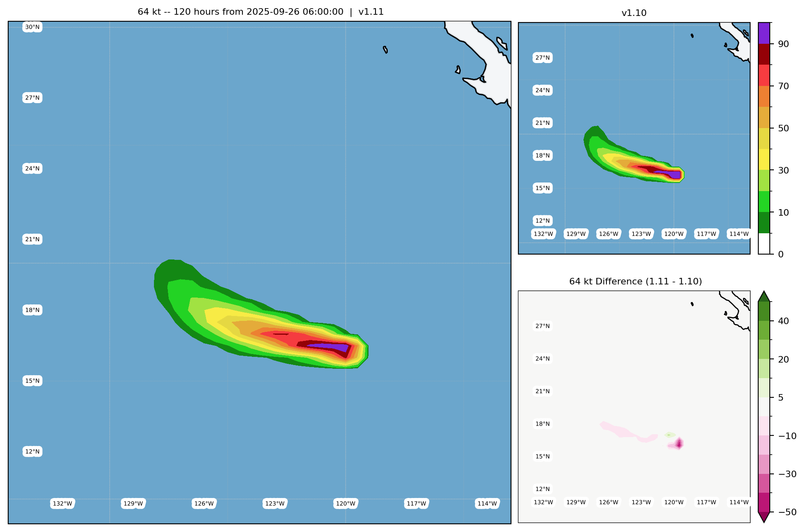Click the 132°W label in main map
Screen dimensions: 805x532
click(x=62, y=503)
